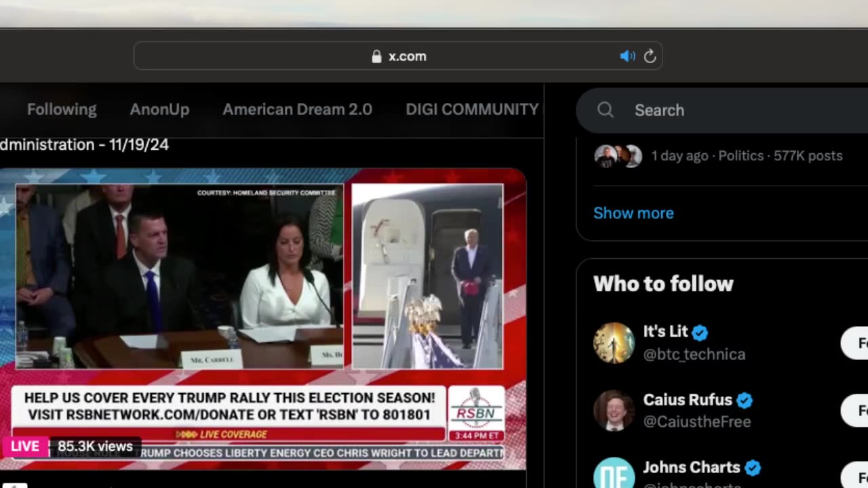Reload the page with refresh icon

tap(650, 56)
